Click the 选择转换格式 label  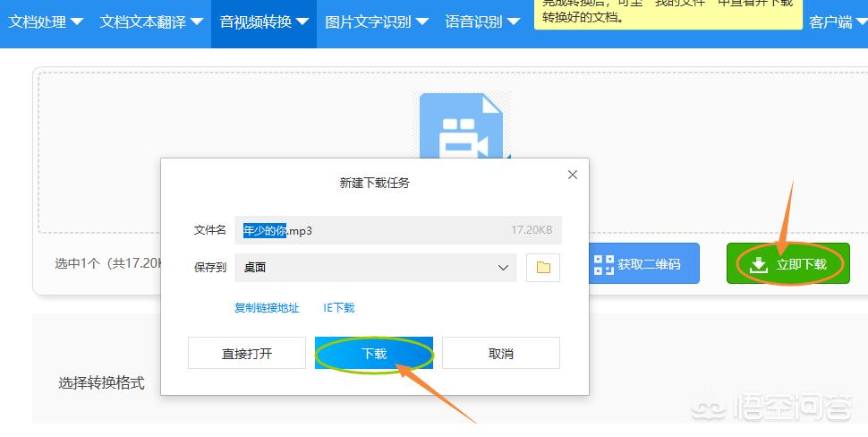point(102,382)
